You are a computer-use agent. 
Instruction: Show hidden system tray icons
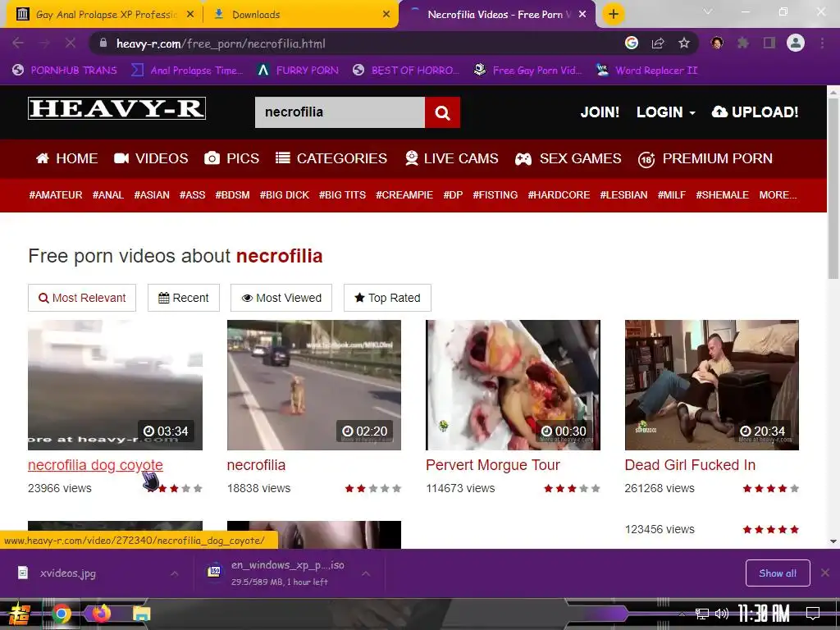click(x=682, y=614)
